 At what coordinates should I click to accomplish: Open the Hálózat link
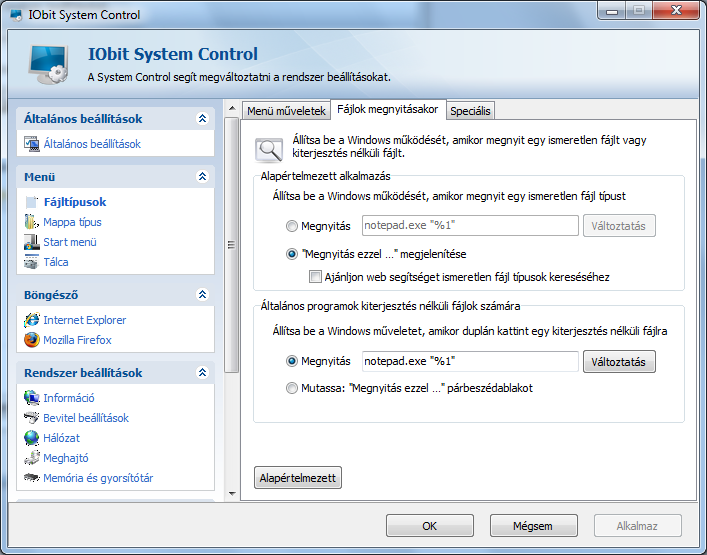(61, 438)
